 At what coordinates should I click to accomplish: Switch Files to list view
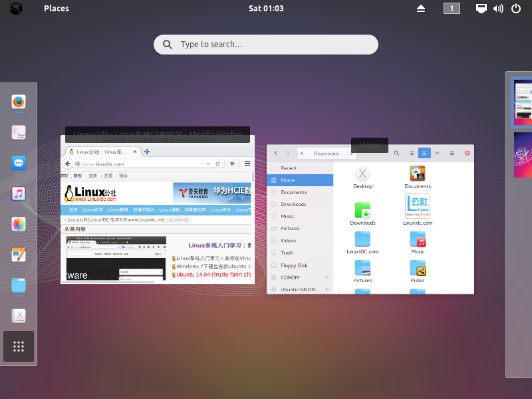click(411, 153)
